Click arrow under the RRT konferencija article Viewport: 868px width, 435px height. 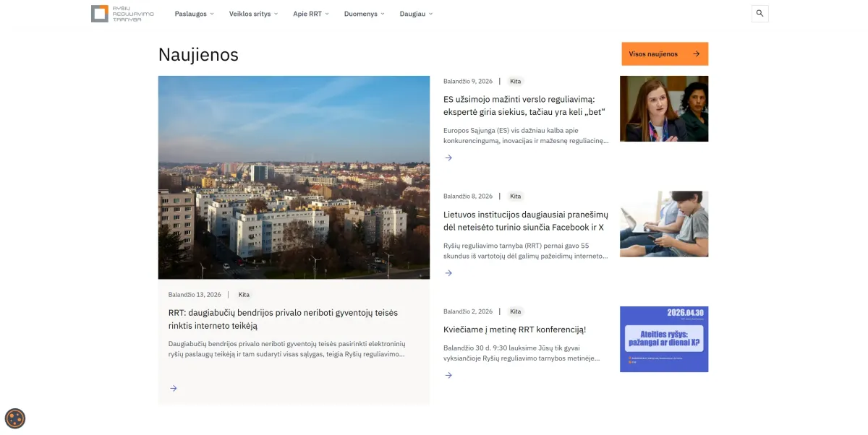click(448, 375)
